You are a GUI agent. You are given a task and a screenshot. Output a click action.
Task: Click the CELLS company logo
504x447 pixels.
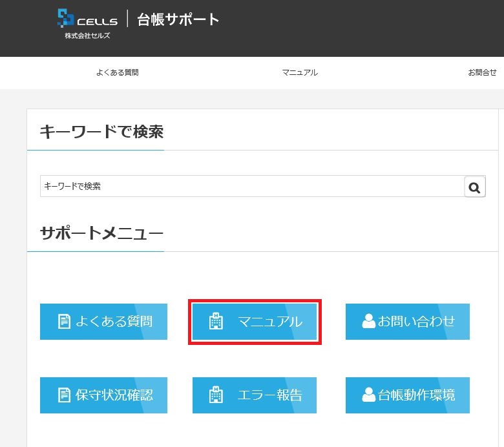pos(87,24)
